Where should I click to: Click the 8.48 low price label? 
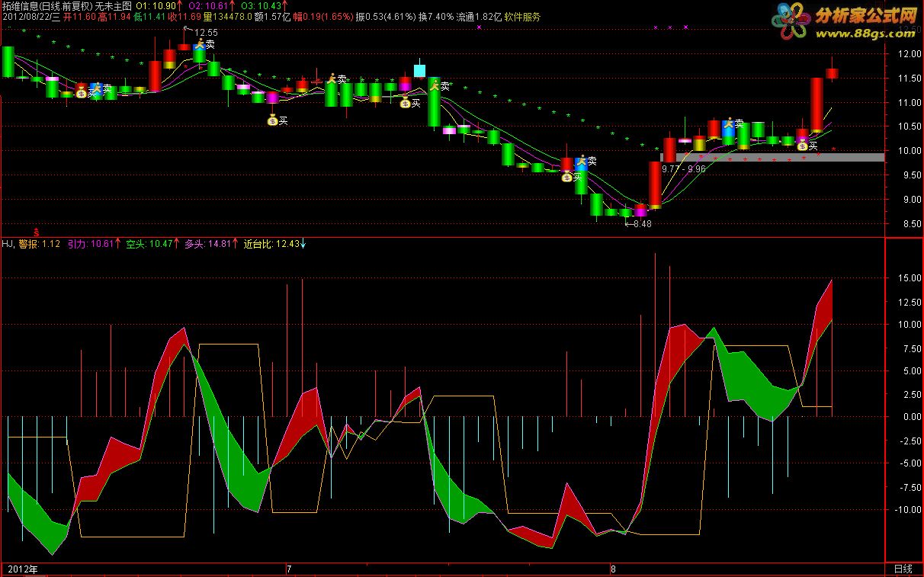(642, 224)
